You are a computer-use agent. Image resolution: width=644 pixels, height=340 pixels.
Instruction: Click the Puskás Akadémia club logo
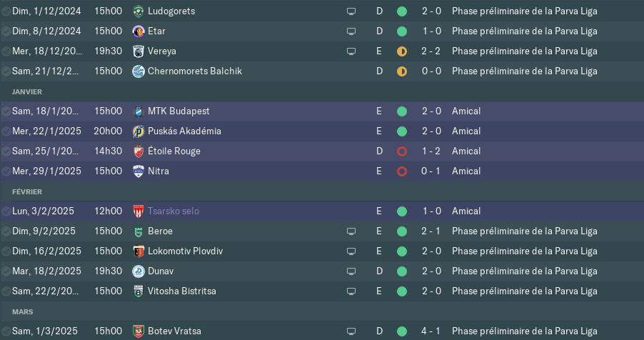139,131
